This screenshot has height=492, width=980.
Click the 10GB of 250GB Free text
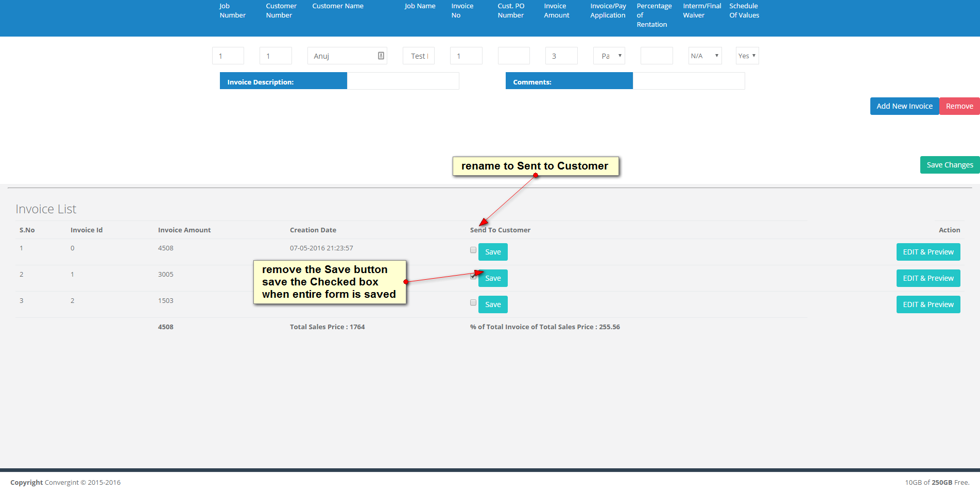pos(937,483)
